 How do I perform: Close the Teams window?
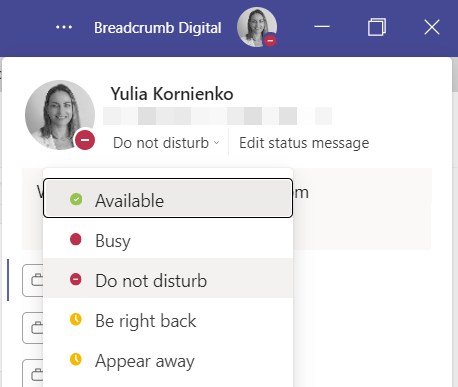point(432,27)
